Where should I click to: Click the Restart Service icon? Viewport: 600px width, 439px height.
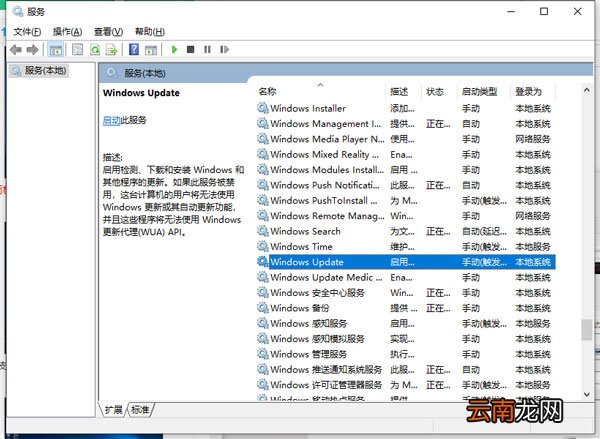[x=224, y=49]
